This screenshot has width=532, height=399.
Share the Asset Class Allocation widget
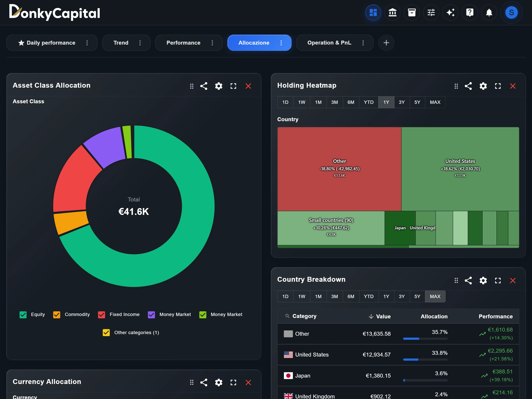pos(204,86)
